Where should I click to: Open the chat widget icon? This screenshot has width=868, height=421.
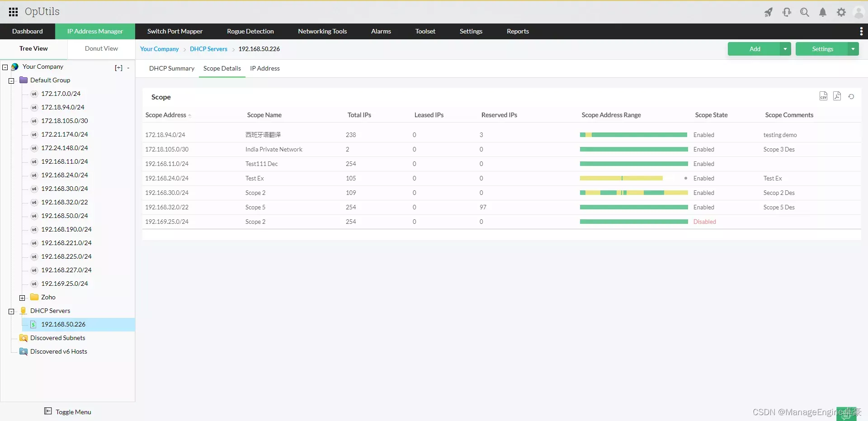pos(846,414)
